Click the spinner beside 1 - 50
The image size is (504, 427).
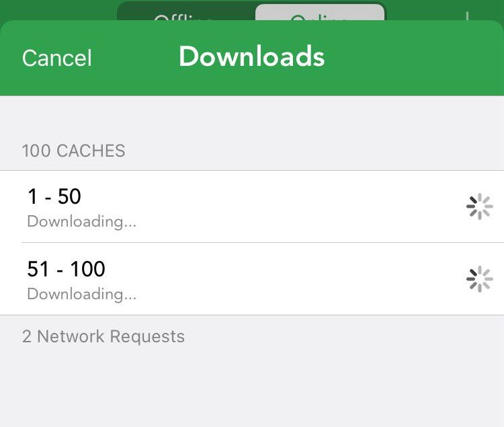pyautogui.click(x=479, y=206)
